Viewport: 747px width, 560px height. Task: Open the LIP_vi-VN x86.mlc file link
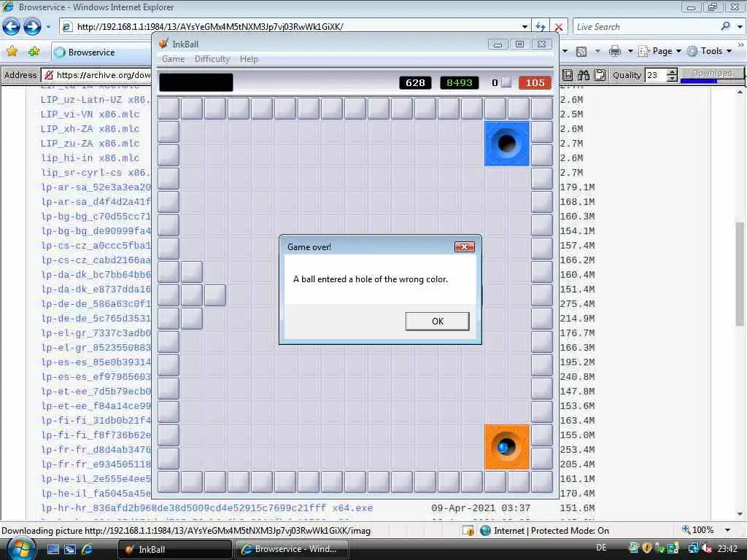90,114
